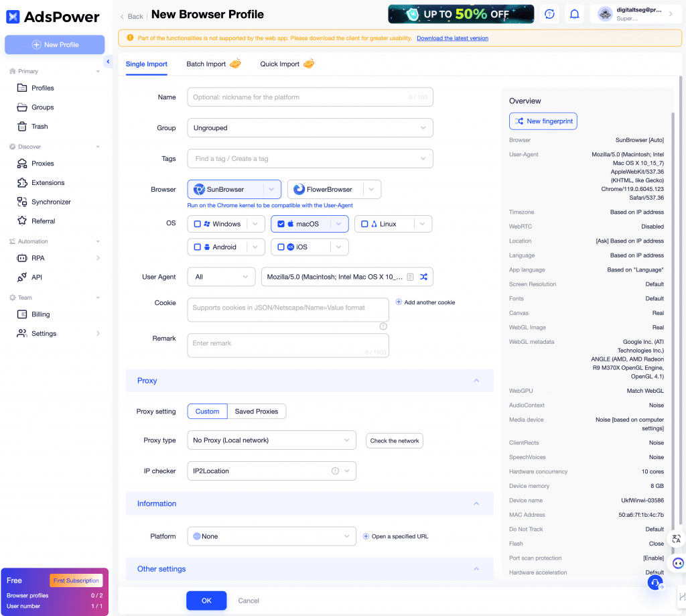Open customer support headset icon
Screen dimensions: 686x616
tap(655, 582)
